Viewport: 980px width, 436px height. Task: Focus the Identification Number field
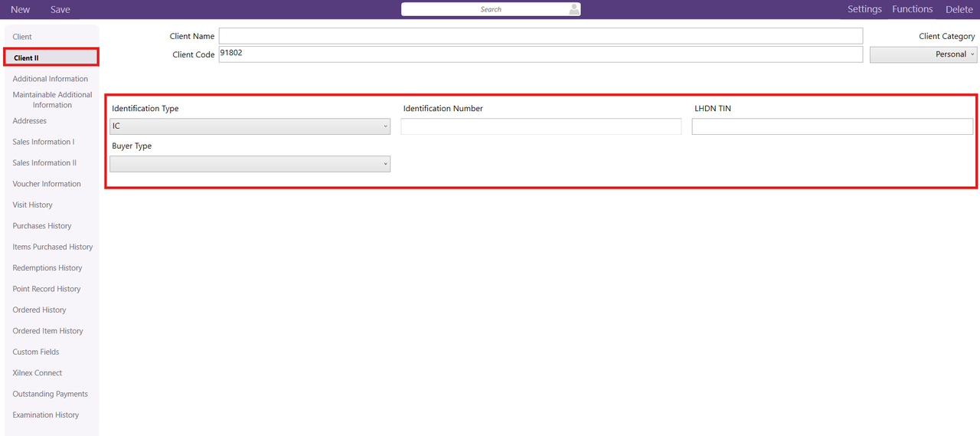point(541,126)
